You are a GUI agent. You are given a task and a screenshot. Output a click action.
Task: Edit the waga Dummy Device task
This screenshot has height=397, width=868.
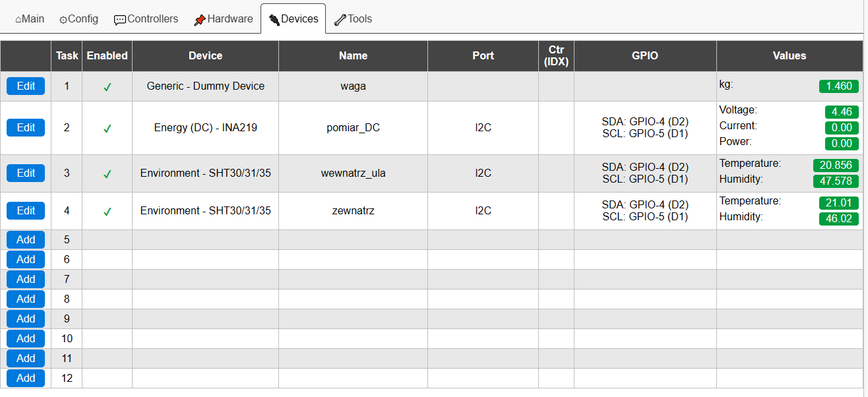[x=26, y=86]
